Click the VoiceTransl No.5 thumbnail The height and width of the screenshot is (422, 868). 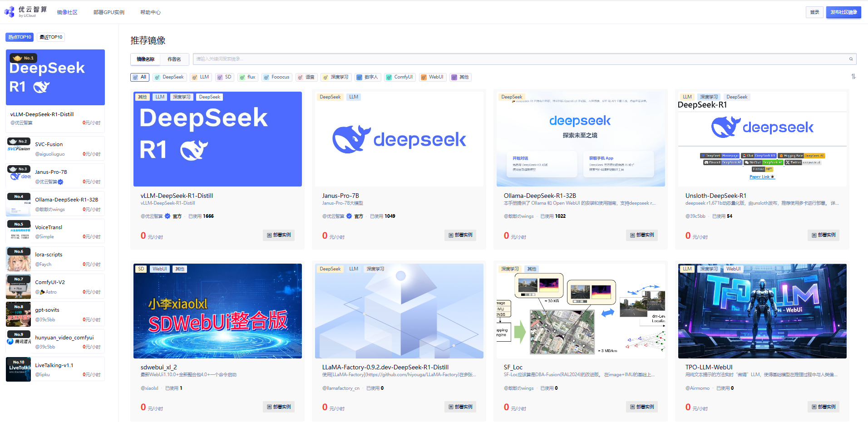(x=19, y=231)
